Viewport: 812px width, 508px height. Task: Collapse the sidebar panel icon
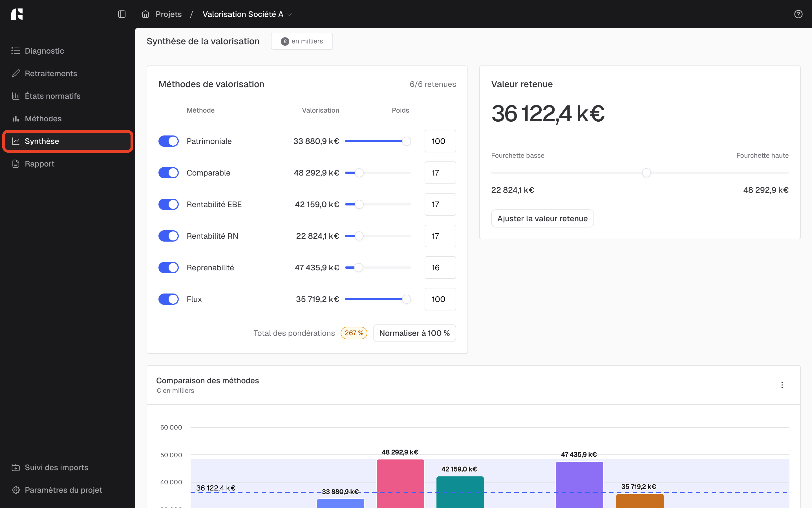click(x=122, y=14)
